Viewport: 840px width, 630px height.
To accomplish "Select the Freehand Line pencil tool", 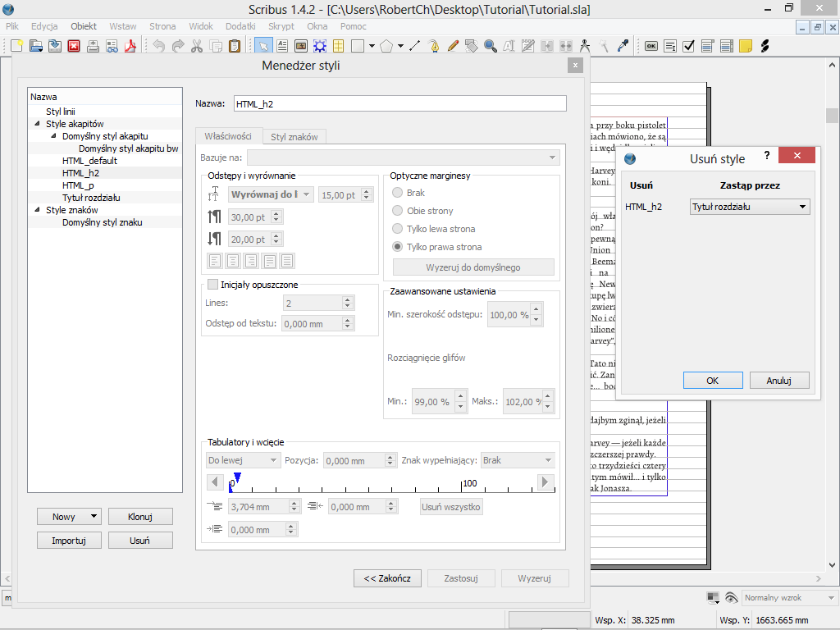I will (x=453, y=46).
